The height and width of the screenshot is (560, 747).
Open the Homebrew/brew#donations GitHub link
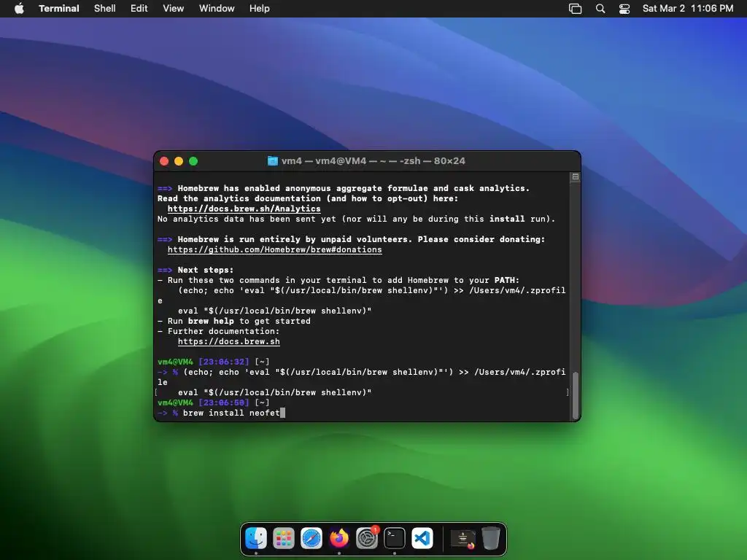pyautogui.click(x=275, y=249)
